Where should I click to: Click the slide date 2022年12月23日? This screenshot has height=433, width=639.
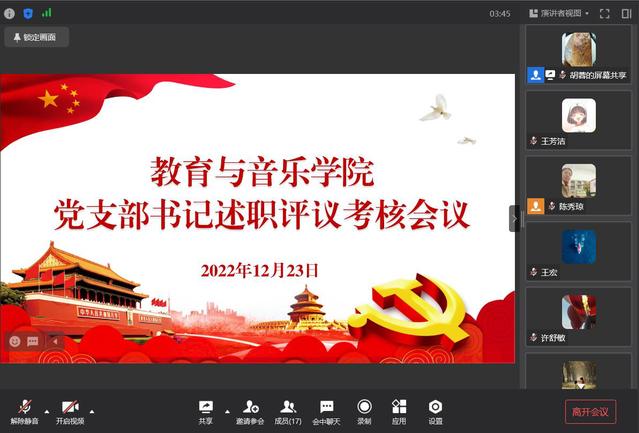[260, 270]
